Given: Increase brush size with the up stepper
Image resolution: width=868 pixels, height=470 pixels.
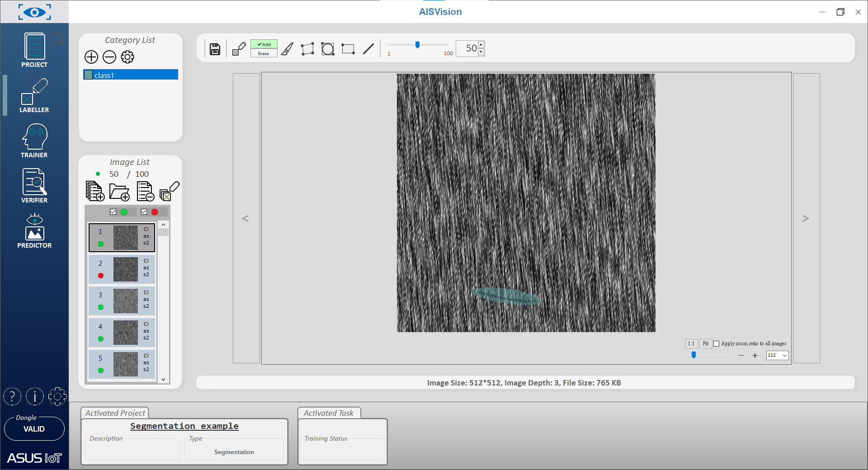Looking at the screenshot, I should pos(481,45).
